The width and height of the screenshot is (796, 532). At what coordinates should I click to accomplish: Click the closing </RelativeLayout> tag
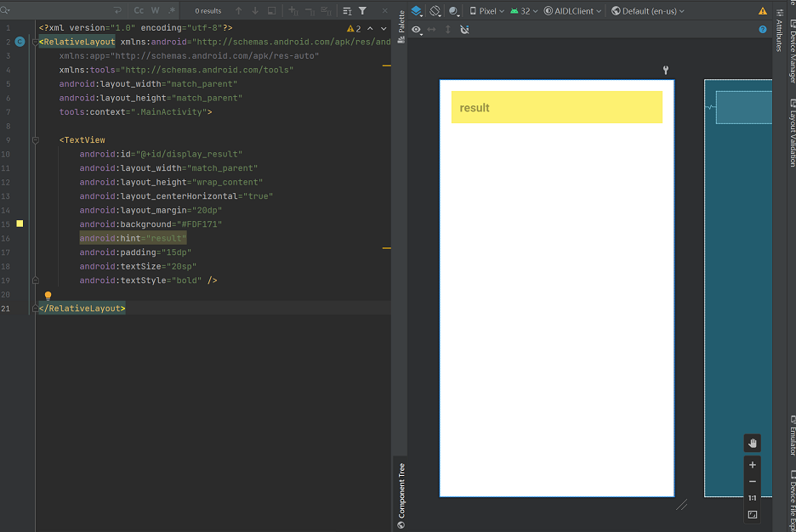[82, 308]
